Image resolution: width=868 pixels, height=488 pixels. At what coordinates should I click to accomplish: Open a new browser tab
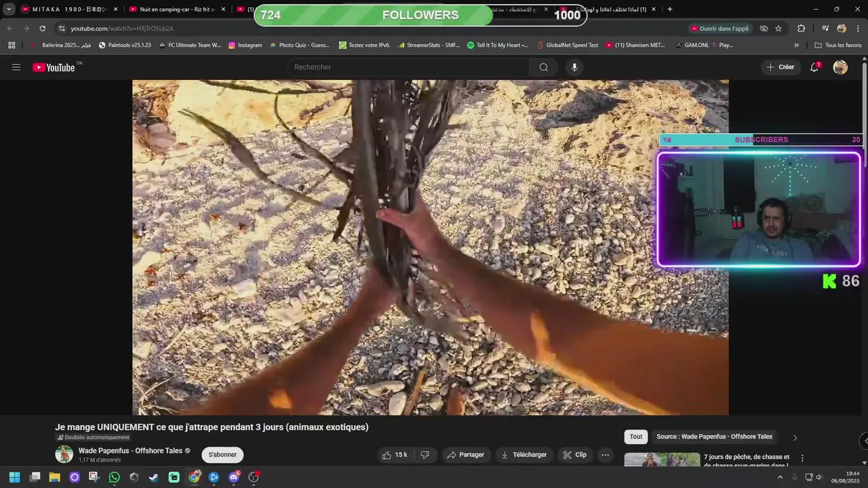[670, 9]
